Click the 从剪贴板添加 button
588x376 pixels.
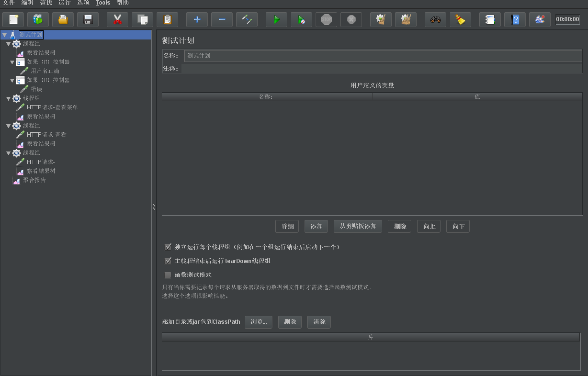(x=358, y=226)
